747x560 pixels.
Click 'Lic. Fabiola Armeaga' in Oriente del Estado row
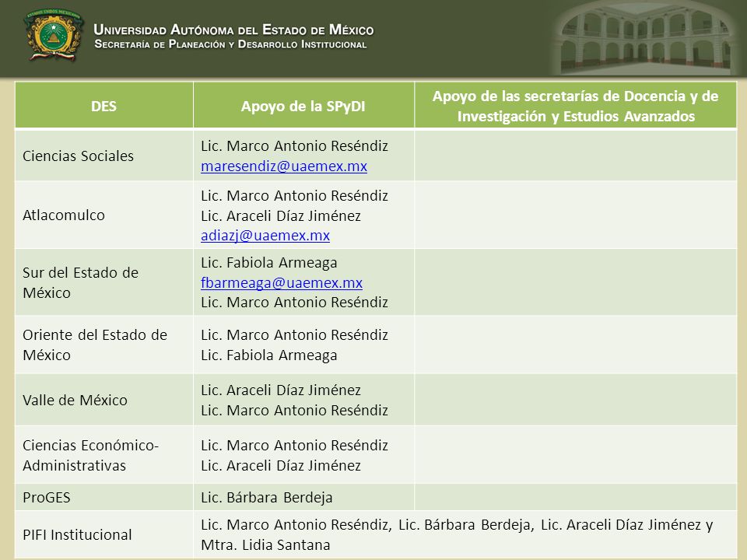tap(268, 355)
